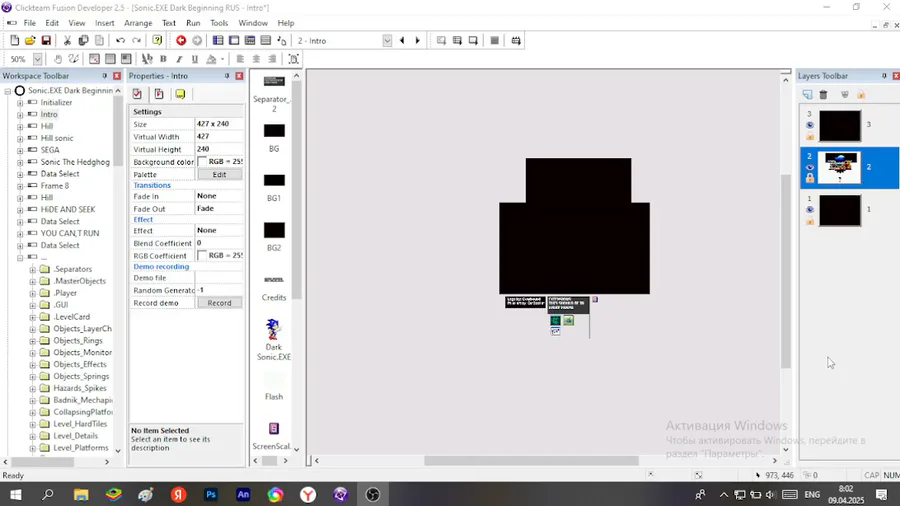Collapse the Sonic.EXE Dark Beginning root node
The image size is (900, 506).
[x=7, y=91]
